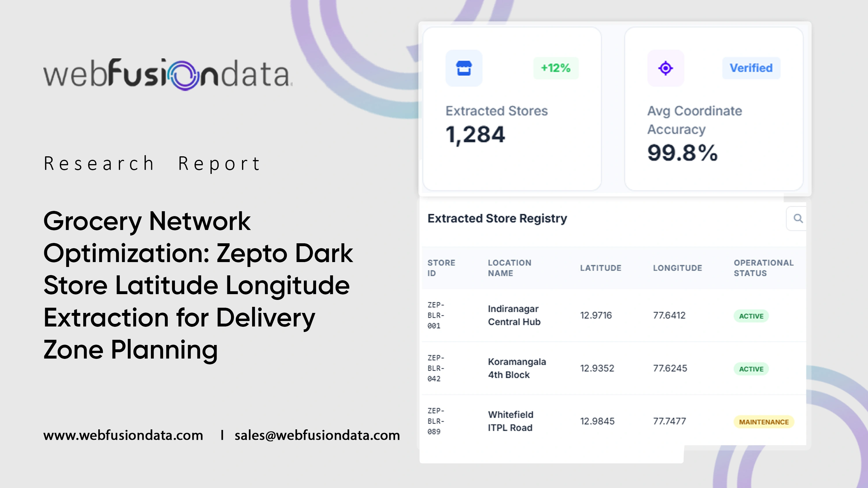Click the Extracted Store Registry heading
The image size is (868, 488).
497,218
